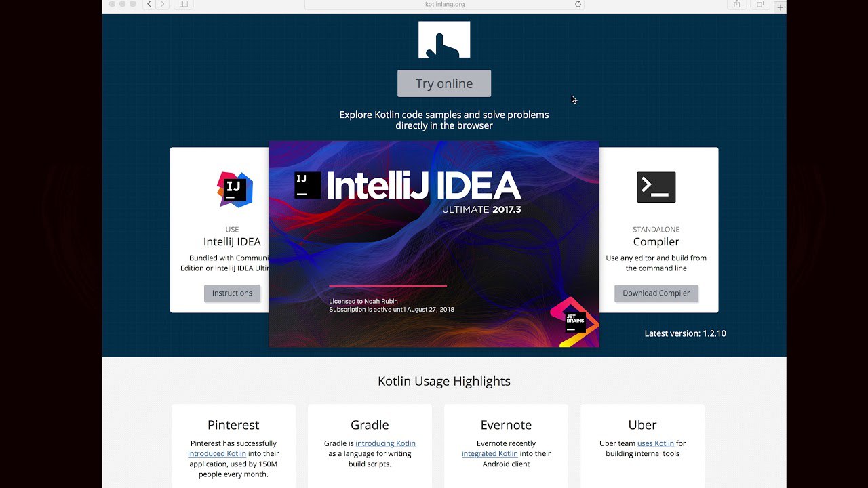Toggle the Safari sidebar button
868x488 pixels.
pos(184,4)
